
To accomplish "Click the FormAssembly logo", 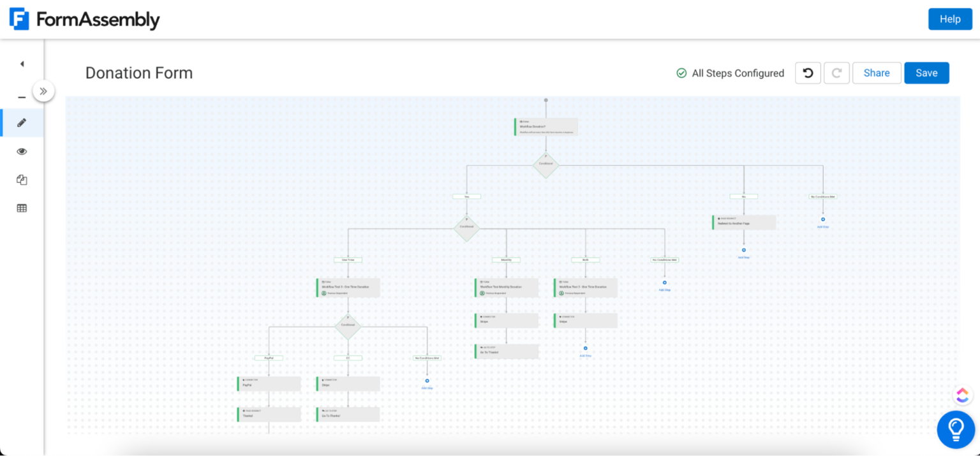I will [84, 19].
